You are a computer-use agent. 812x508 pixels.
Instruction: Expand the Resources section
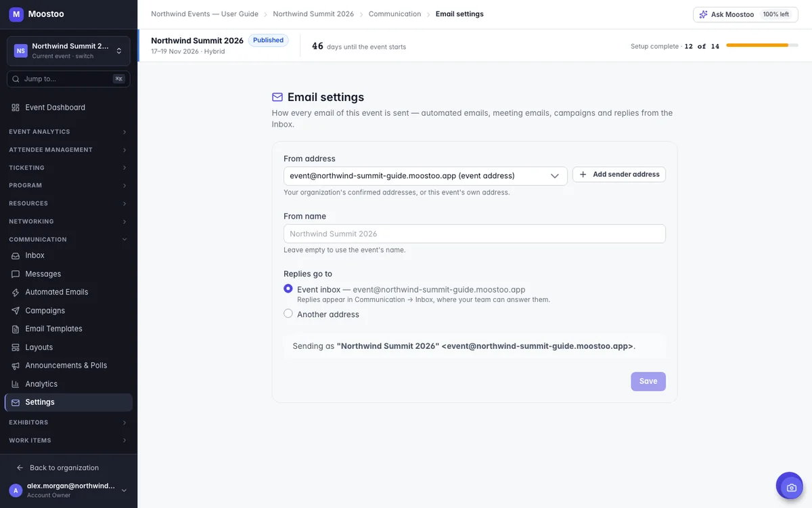tap(68, 204)
